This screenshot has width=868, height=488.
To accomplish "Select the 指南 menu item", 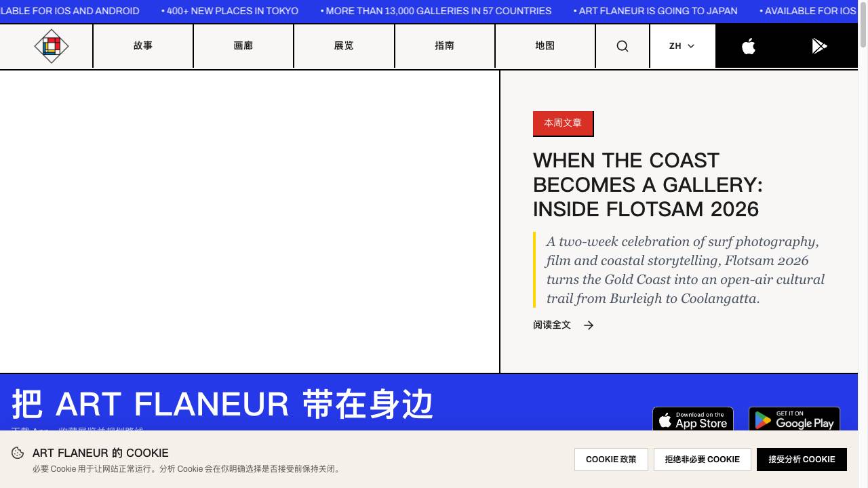I will 444,46.
